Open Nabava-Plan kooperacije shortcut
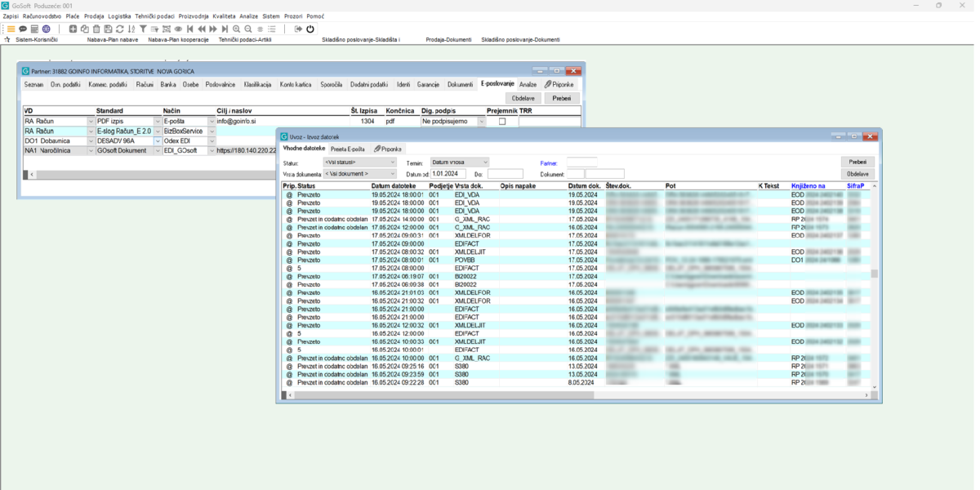980x490 pixels. coord(178,39)
